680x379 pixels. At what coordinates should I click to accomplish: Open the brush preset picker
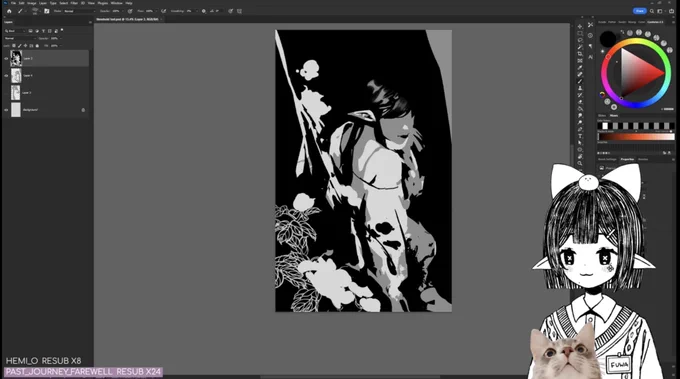(x=35, y=11)
